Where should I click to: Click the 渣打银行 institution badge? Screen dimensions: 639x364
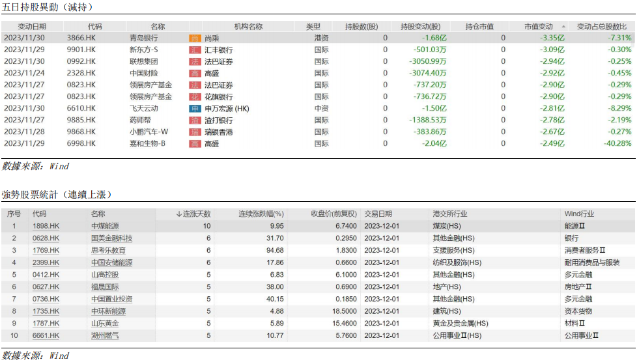(195, 120)
